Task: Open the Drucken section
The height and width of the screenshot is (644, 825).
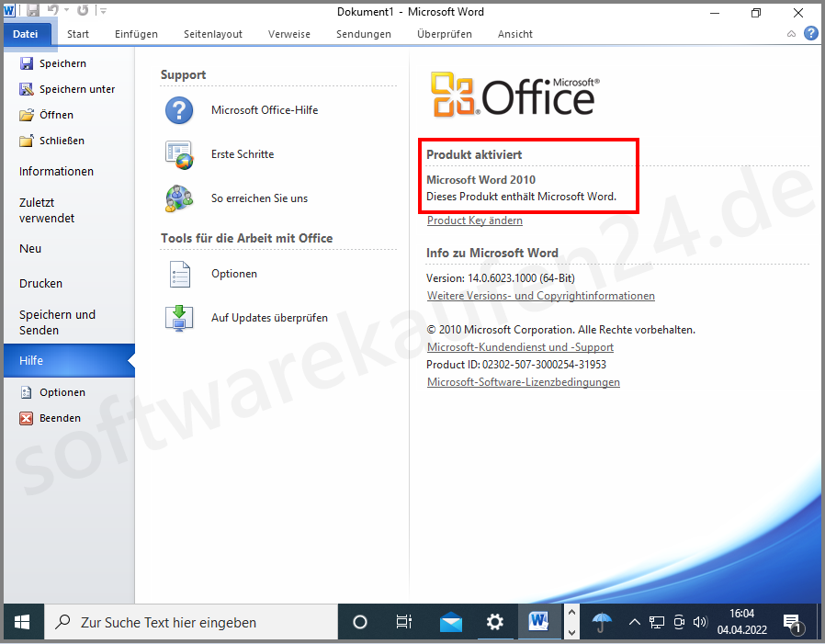Action: coord(40,284)
